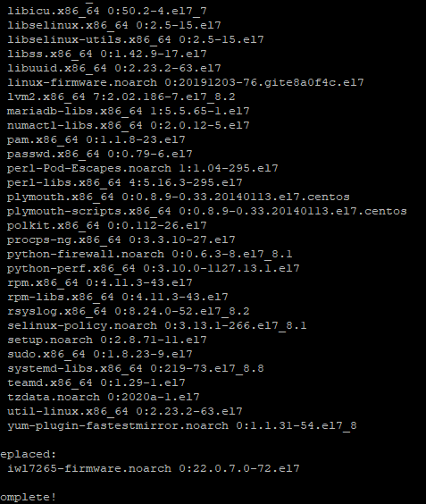426x504 pixels.
Task: Click the mariadb-libs.x86_64 line
Action: [129, 111]
